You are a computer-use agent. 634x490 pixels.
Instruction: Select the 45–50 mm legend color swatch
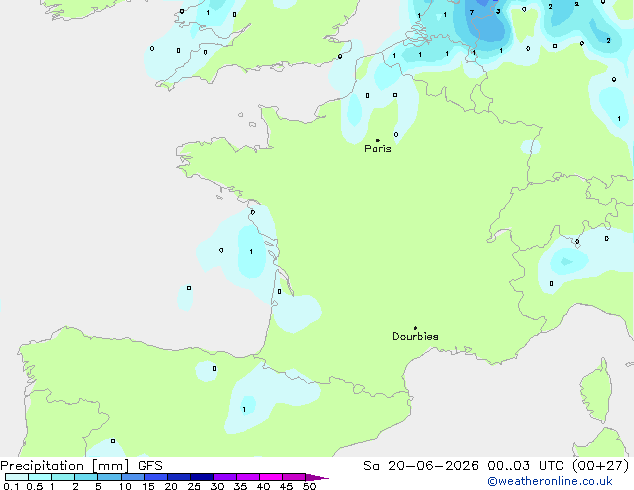click(294, 477)
